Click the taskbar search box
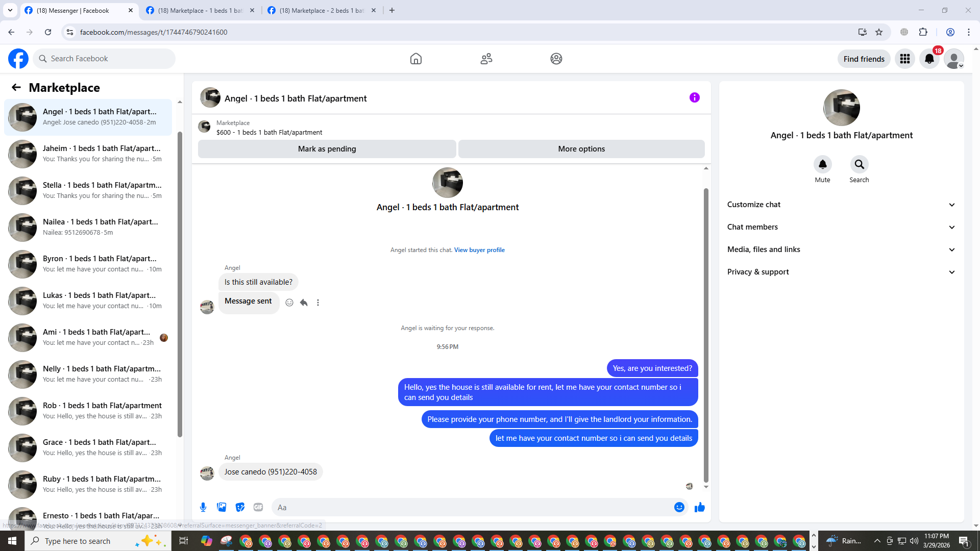The image size is (980, 551). 97,541
